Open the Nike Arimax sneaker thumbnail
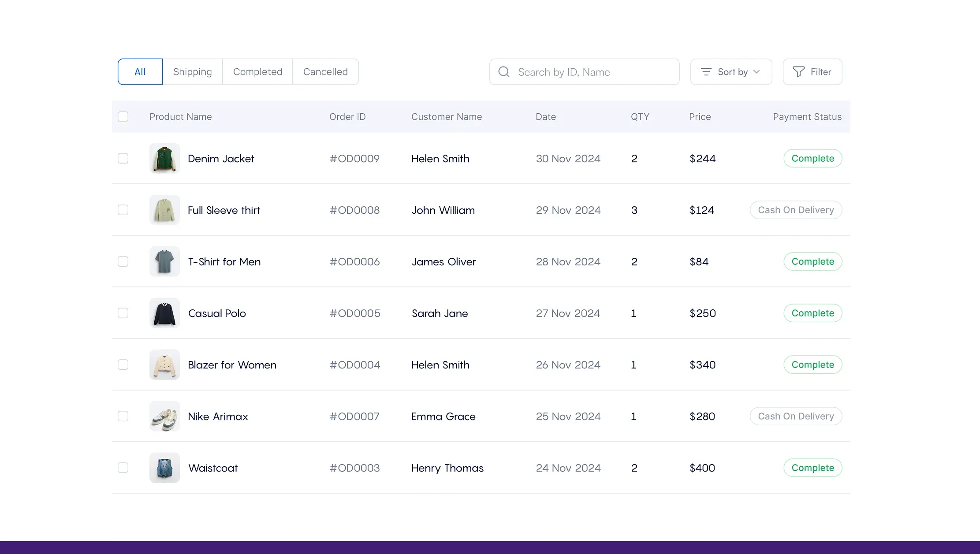980x554 pixels. point(164,416)
